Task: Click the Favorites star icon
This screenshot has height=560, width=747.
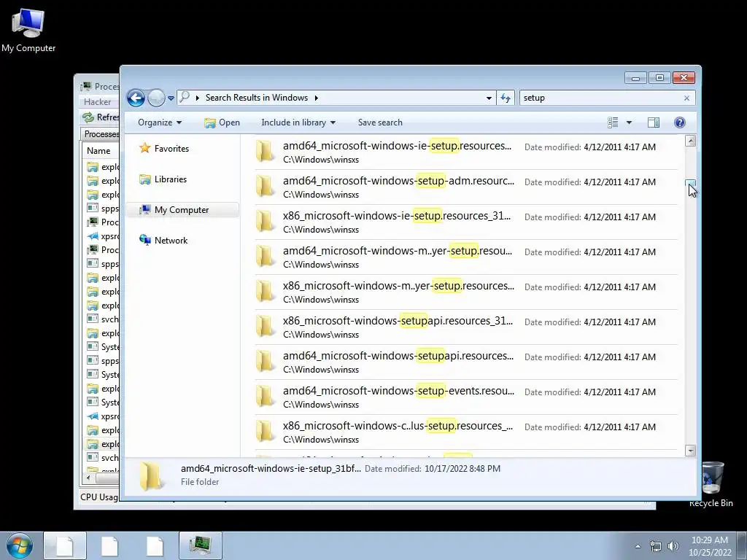Action: click(145, 148)
